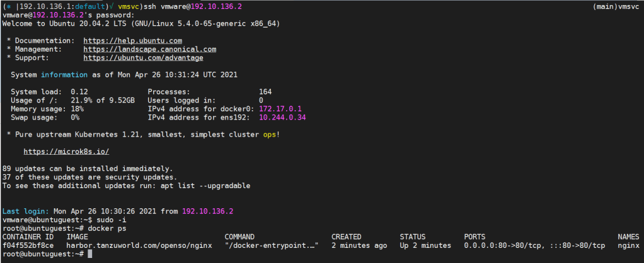
Task: Click the CONTAINER ID column header
Action: tap(28, 237)
